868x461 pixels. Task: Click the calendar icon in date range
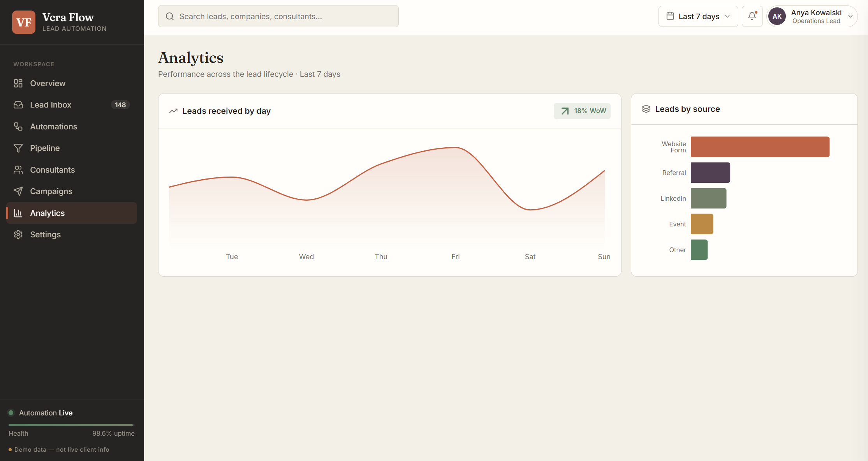pos(670,16)
